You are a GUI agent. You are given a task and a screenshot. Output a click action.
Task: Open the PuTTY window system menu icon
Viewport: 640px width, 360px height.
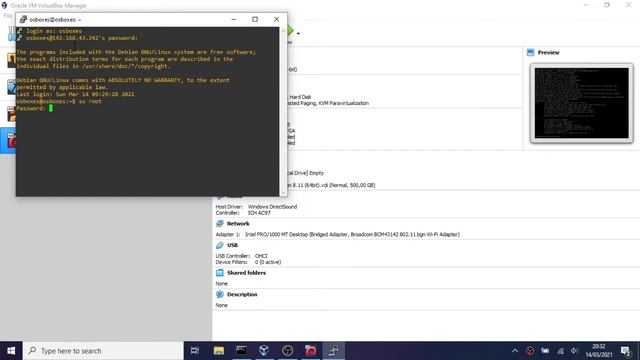click(x=23, y=19)
